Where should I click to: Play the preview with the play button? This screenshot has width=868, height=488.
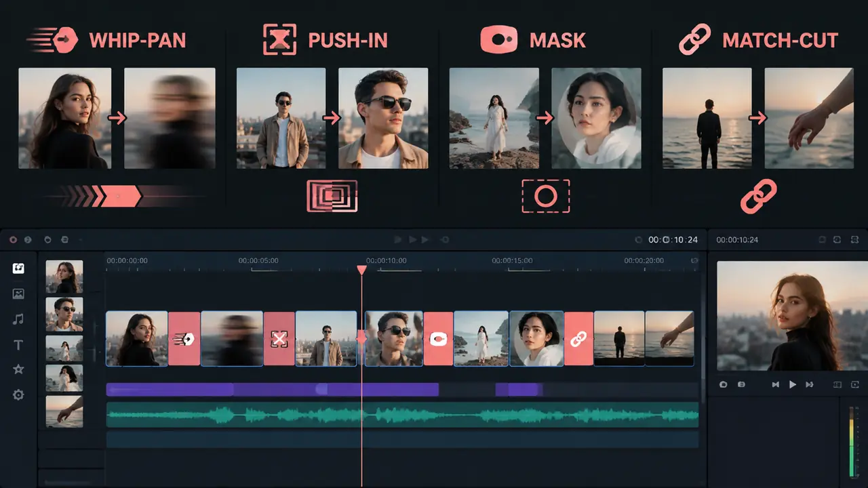[x=792, y=384]
